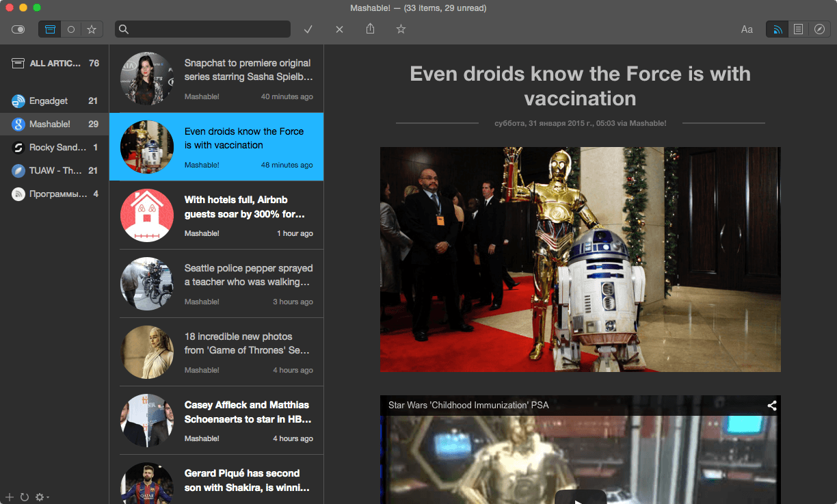Open the Snapchat original series article

[x=217, y=79]
